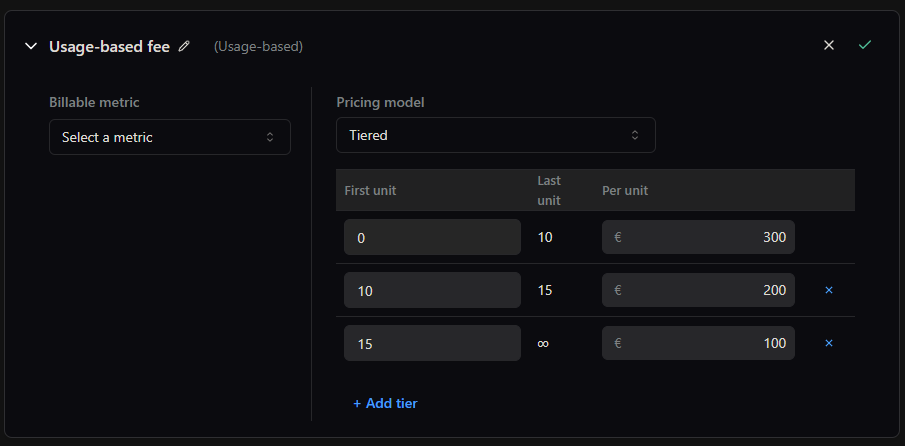Click the last unit value 15
The image size is (905, 446).
pos(545,290)
